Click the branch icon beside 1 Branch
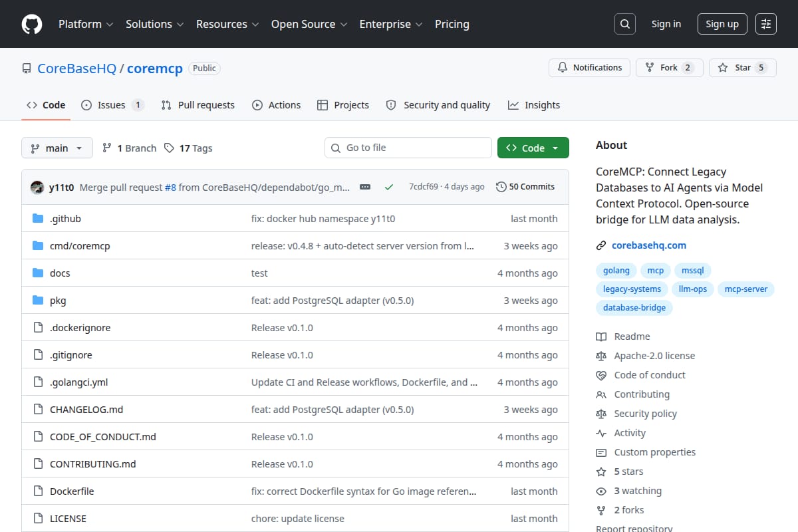 (107, 148)
